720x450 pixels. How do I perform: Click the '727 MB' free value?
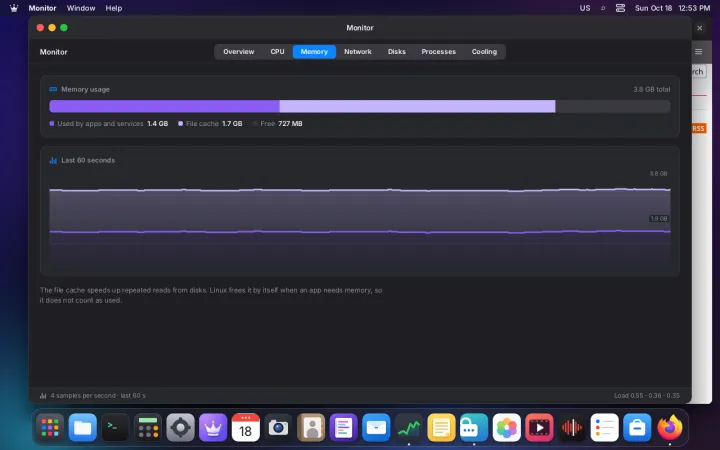290,124
